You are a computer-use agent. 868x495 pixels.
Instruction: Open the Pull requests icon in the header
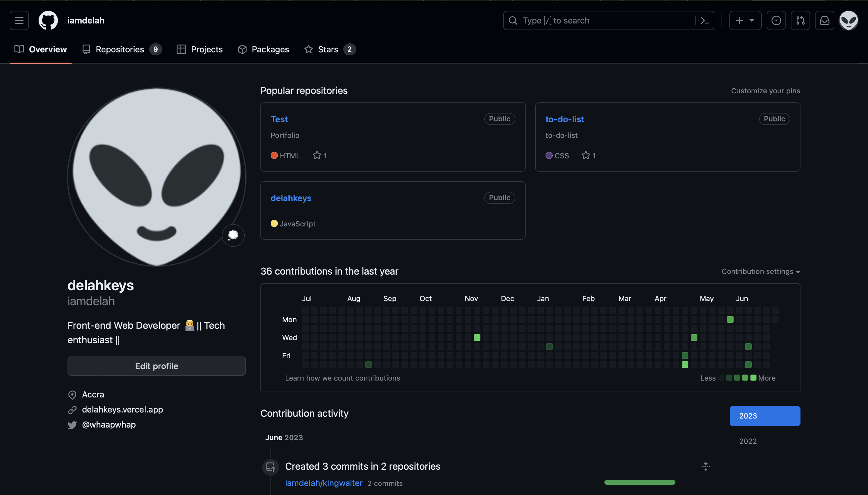point(800,20)
